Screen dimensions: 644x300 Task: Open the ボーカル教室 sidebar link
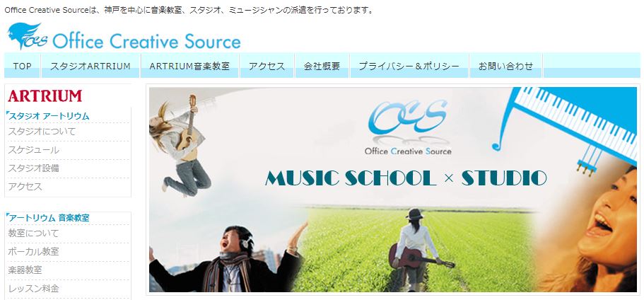click(x=34, y=251)
